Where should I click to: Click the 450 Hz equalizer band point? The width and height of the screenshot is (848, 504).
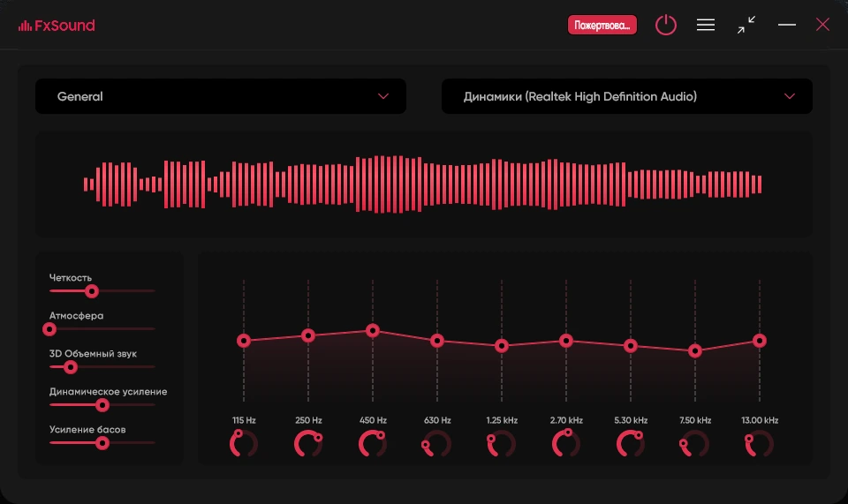click(373, 330)
